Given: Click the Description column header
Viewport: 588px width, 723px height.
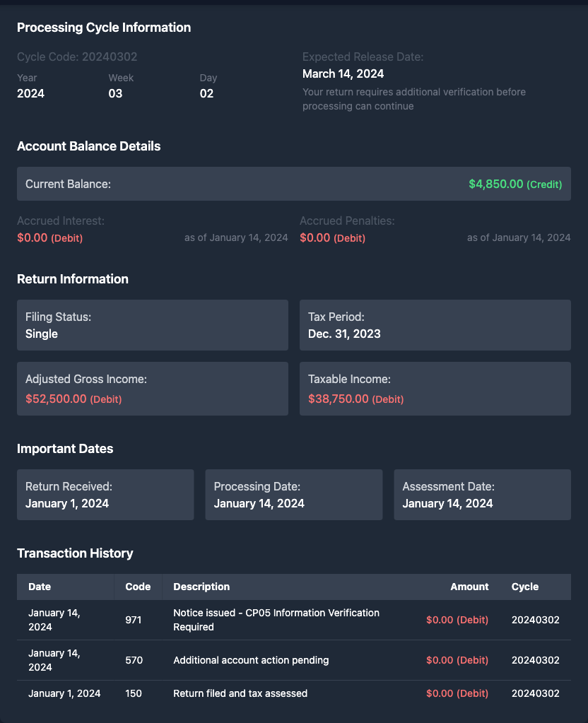Looking at the screenshot, I should point(201,587).
